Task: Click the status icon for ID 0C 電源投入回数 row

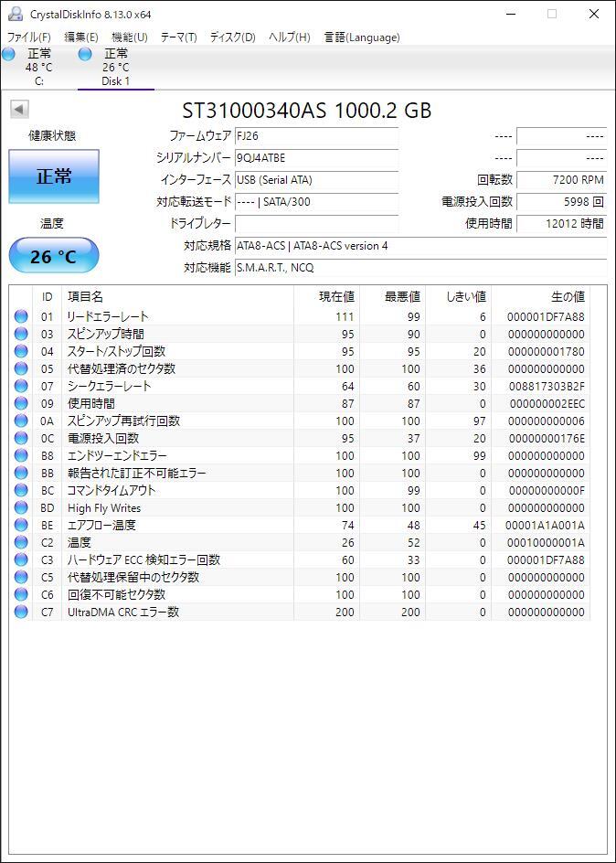Action: coord(21,438)
